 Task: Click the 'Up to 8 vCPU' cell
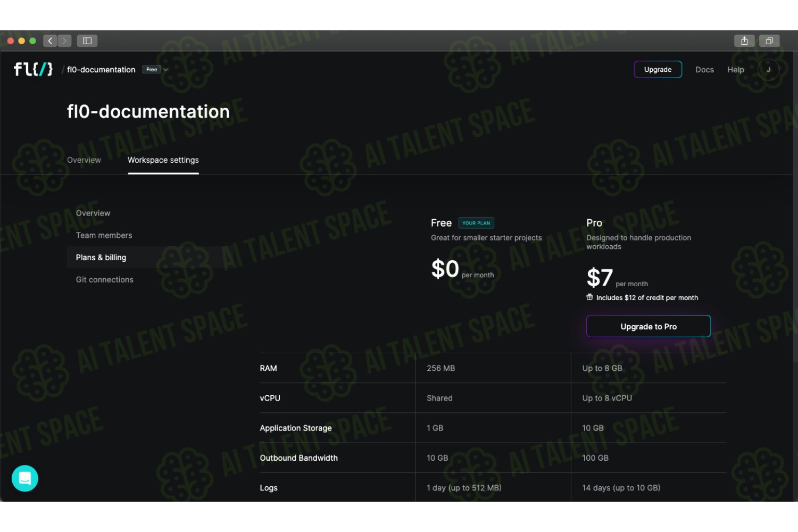tap(607, 398)
